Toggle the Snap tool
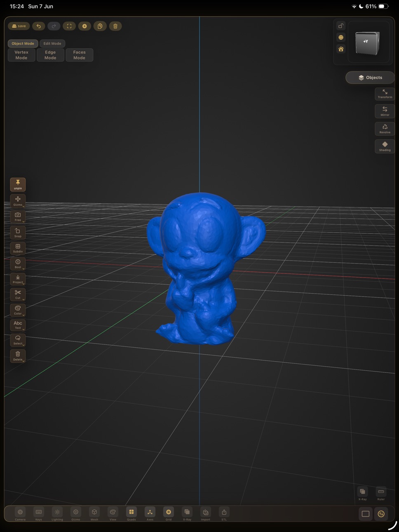Screen dimensions: 399x532 [x=18, y=233]
